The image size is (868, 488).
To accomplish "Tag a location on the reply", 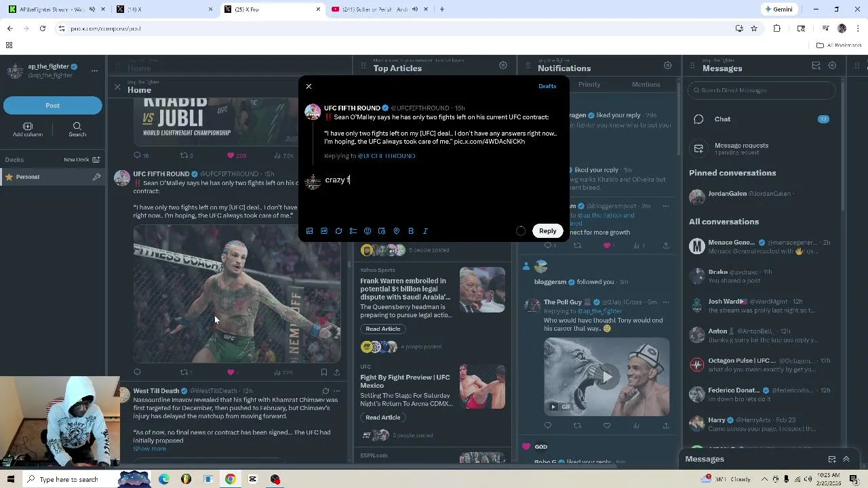I will point(397,231).
